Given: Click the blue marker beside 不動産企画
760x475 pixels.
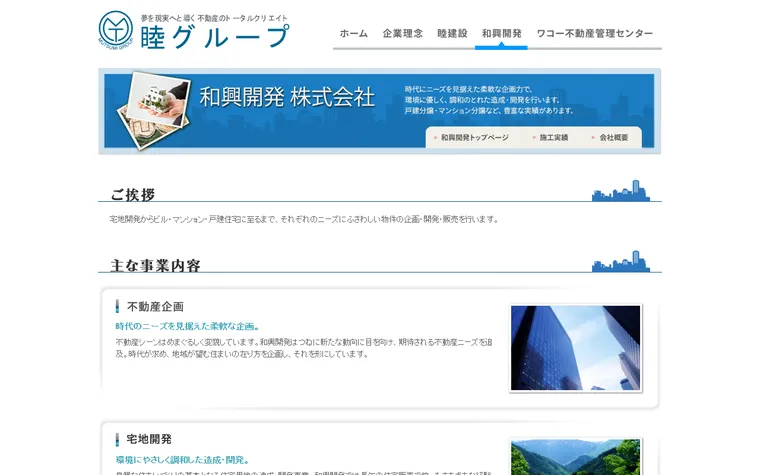Looking at the screenshot, I should click(x=117, y=306).
